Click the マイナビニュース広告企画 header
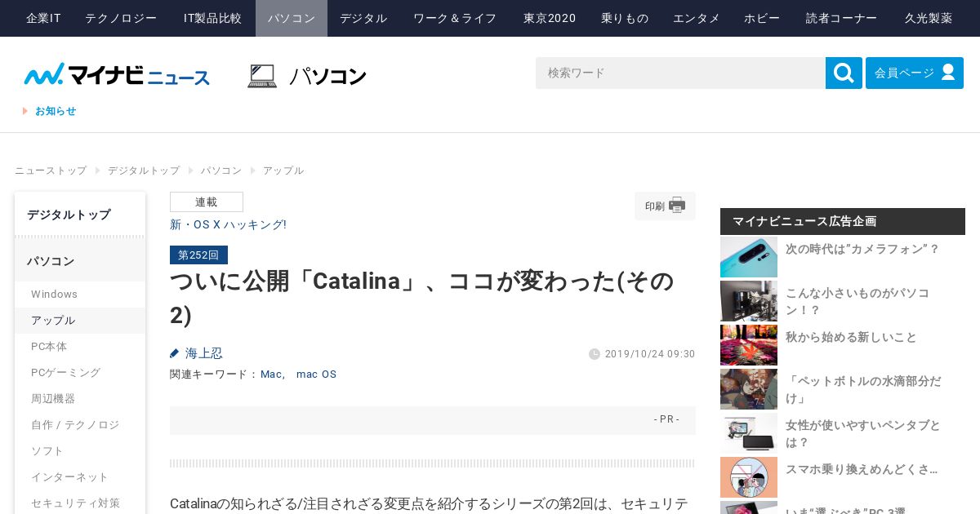The height and width of the screenshot is (514, 980). click(843, 221)
